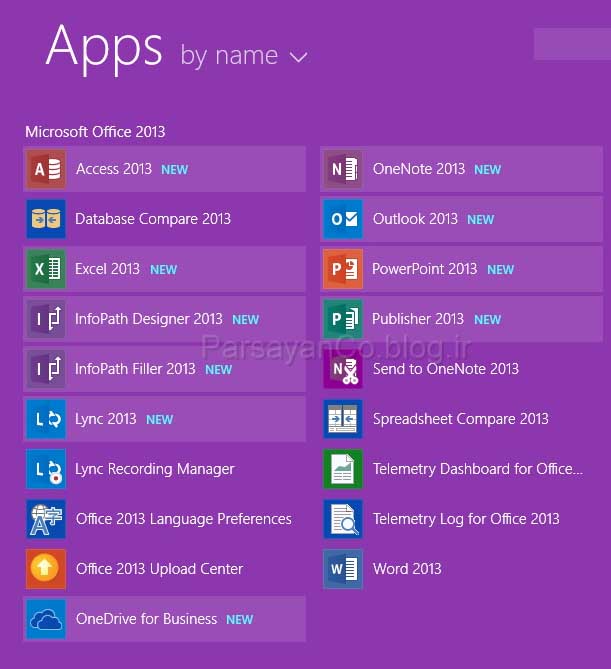611x669 pixels.
Task: Click the Send to OneNote 2013 icon
Action: click(x=343, y=369)
